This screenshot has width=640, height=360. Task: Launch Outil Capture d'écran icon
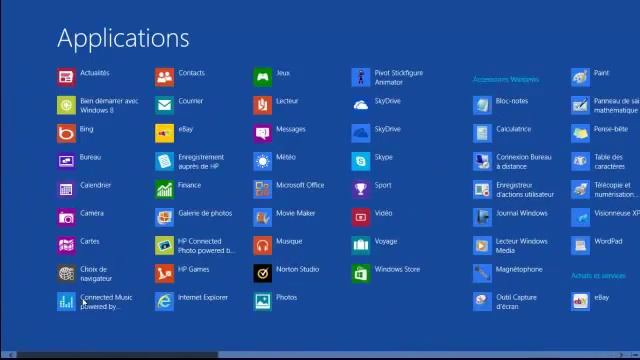coord(482,302)
